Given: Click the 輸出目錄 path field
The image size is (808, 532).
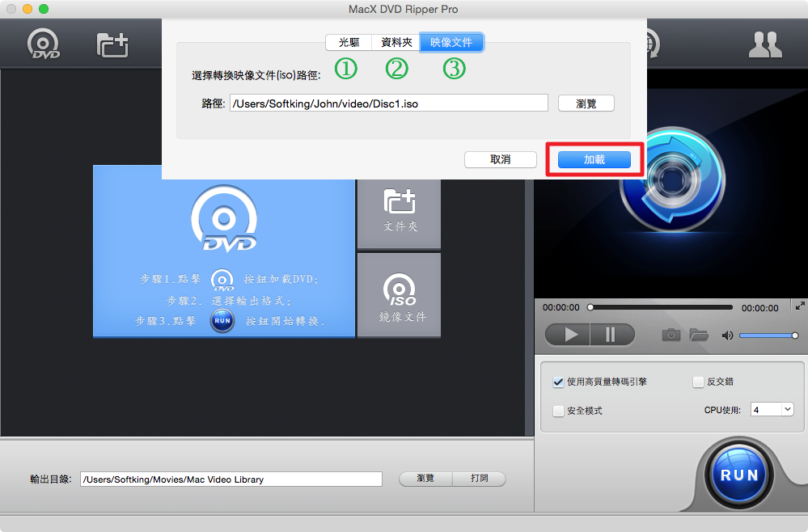Looking at the screenshot, I should (231, 479).
